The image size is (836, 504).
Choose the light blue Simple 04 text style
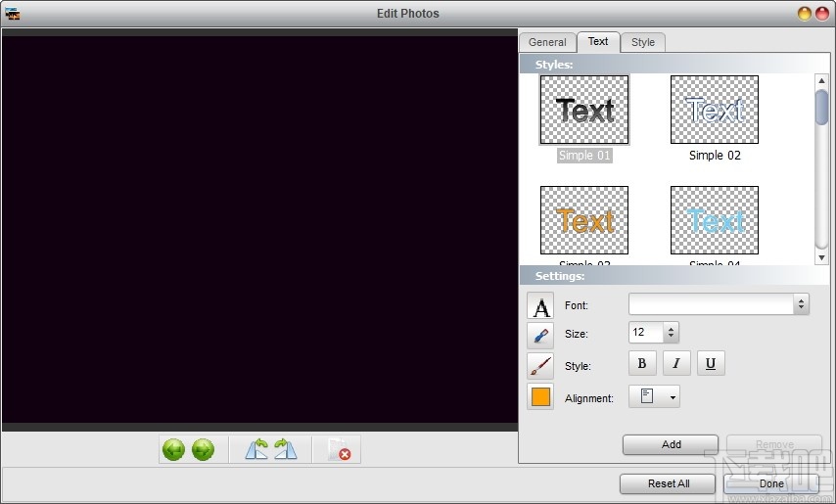tap(715, 220)
